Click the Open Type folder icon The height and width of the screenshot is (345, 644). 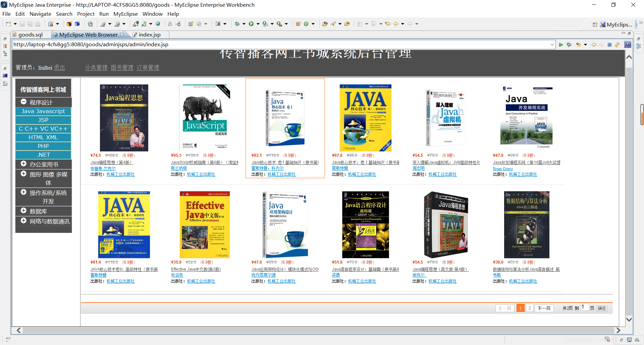coord(325,24)
